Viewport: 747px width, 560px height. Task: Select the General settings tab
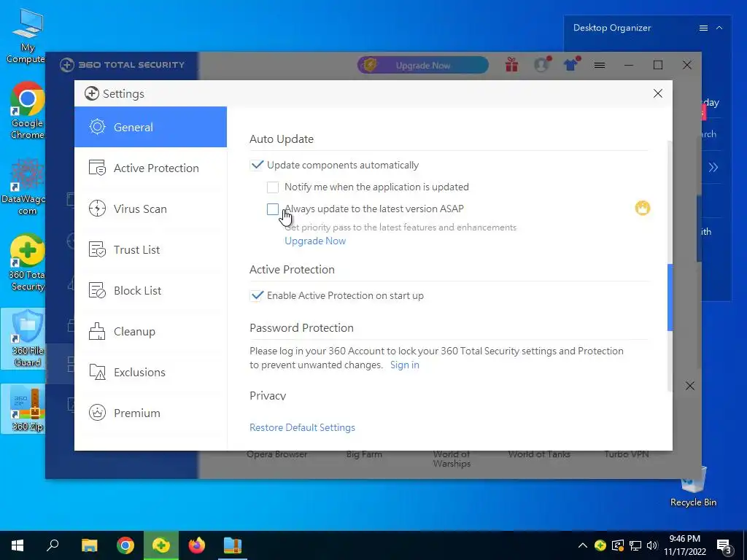pos(150,127)
